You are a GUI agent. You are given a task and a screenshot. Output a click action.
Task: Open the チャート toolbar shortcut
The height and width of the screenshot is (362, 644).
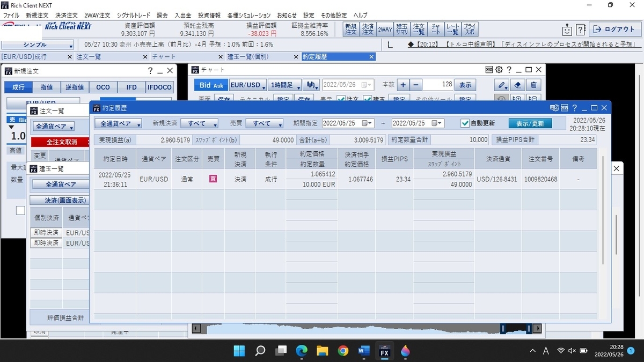point(436,29)
